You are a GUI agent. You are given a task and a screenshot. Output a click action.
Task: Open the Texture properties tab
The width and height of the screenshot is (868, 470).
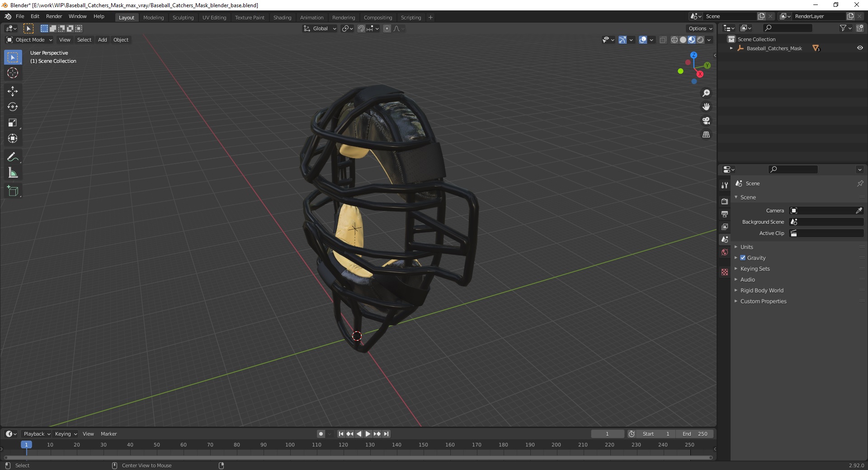pyautogui.click(x=725, y=272)
